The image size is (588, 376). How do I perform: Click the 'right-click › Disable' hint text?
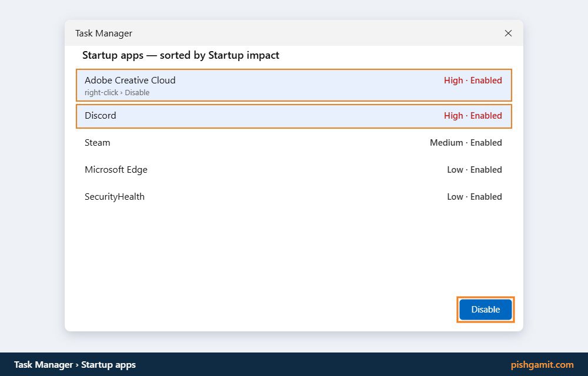[x=117, y=92]
